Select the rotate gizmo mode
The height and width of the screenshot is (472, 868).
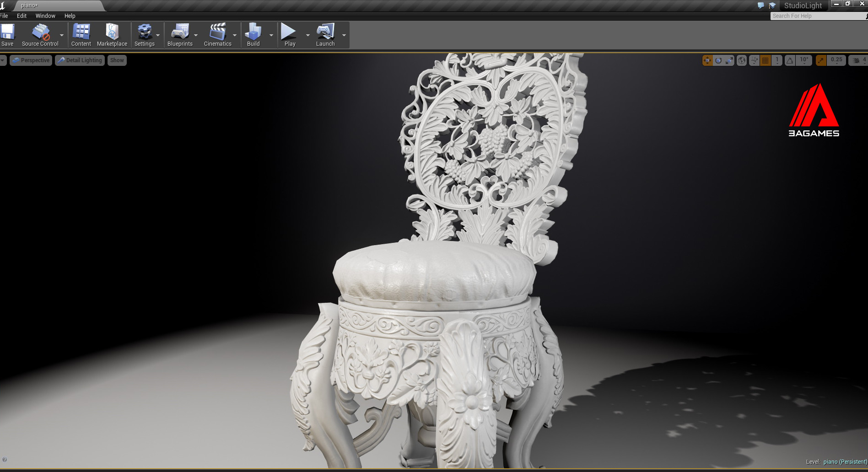[718, 60]
